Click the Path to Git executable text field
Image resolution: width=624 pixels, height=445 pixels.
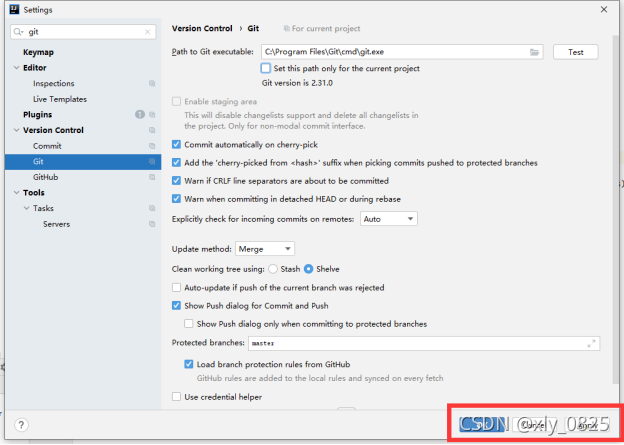(402, 52)
